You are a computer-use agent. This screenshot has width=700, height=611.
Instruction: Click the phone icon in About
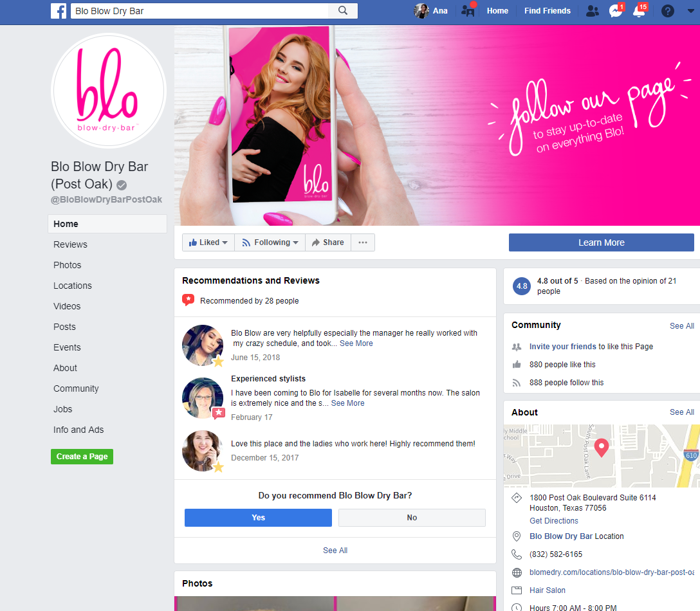coord(517,554)
